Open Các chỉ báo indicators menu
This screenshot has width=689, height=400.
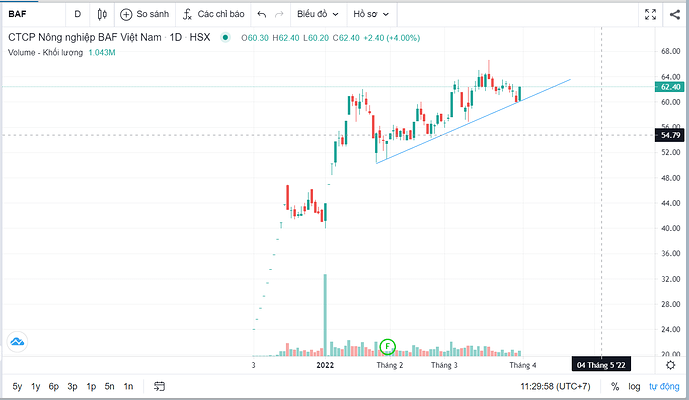214,14
